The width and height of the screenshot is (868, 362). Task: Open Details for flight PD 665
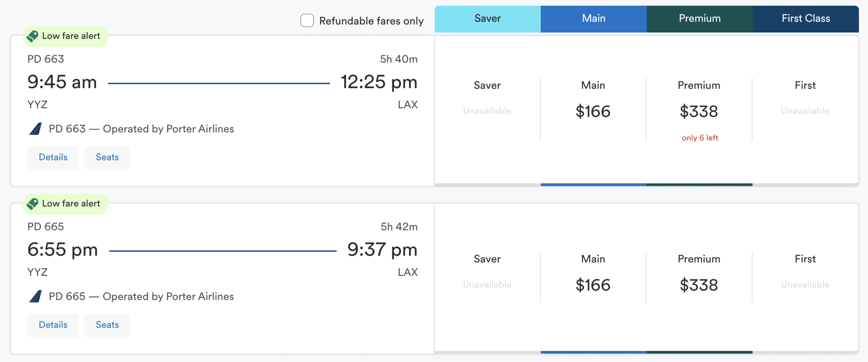[x=53, y=325]
